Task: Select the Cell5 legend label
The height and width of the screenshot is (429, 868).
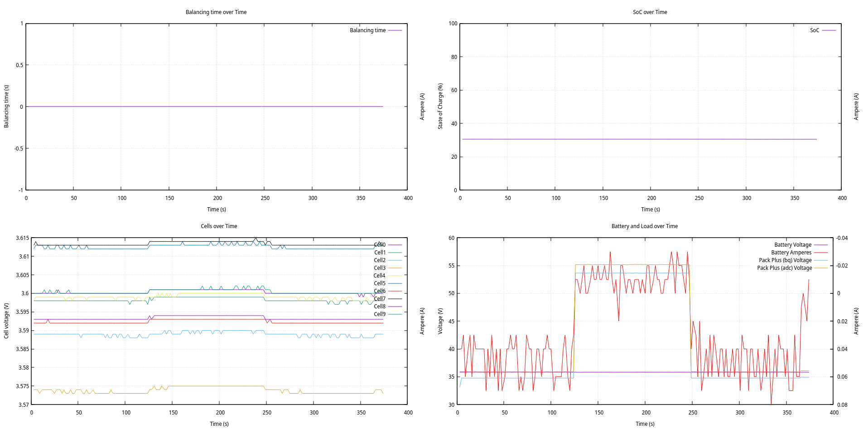Action: (380, 283)
